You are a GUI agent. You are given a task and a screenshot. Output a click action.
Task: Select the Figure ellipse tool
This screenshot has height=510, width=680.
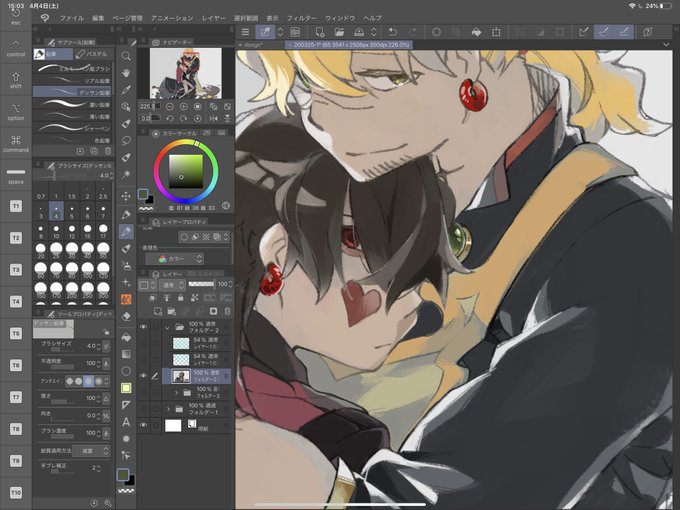click(126, 371)
